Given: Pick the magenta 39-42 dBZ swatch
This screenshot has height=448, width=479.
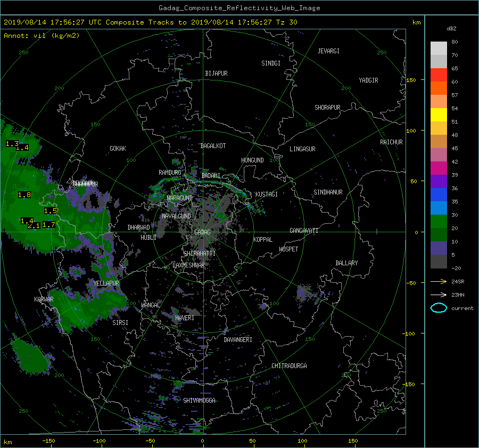Looking at the screenshot, I should tap(439, 168).
